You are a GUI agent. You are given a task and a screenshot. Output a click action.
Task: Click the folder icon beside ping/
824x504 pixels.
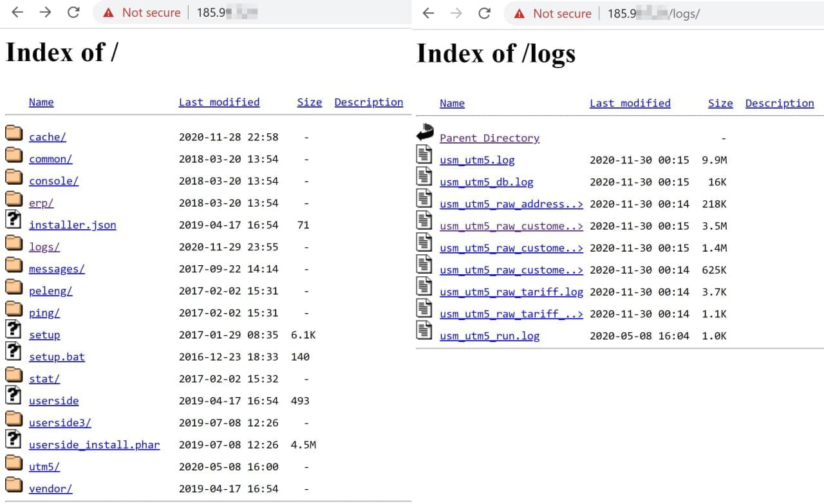14,309
